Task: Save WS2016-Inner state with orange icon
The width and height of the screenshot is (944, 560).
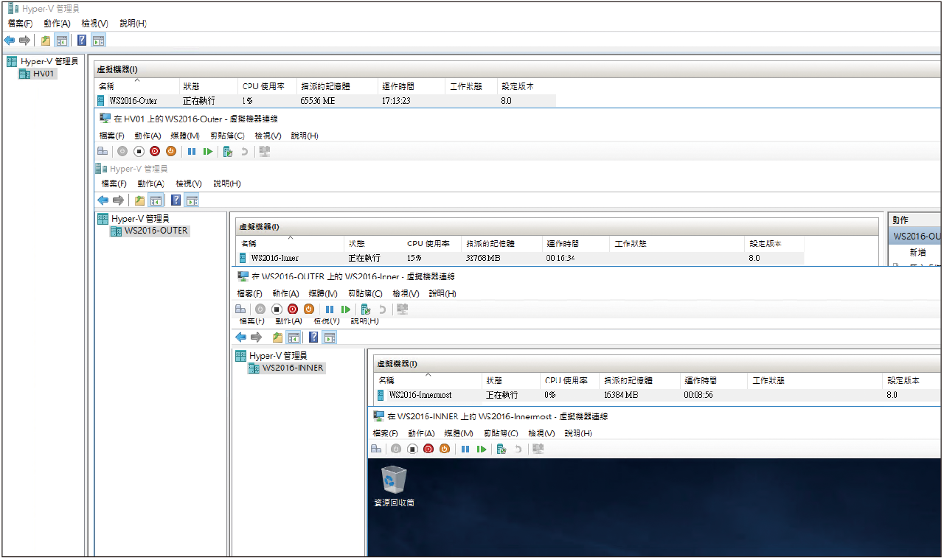Action: pyautogui.click(x=309, y=309)
